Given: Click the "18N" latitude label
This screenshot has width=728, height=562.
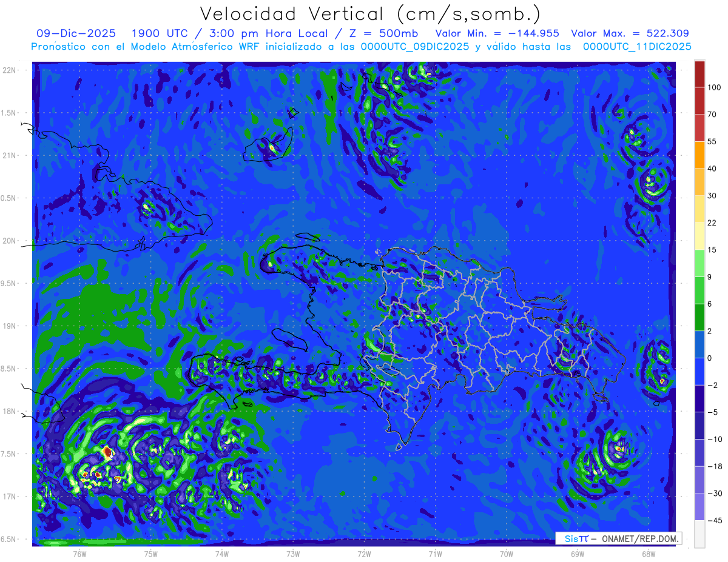Looking at the screenshot, I should tap(9, 411).
